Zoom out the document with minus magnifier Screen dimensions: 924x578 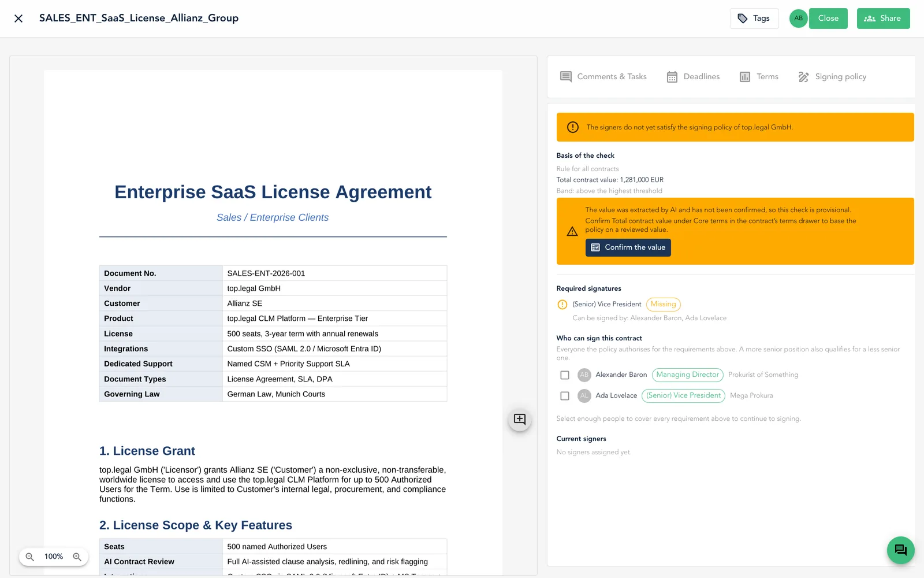[x=30, y=557]
